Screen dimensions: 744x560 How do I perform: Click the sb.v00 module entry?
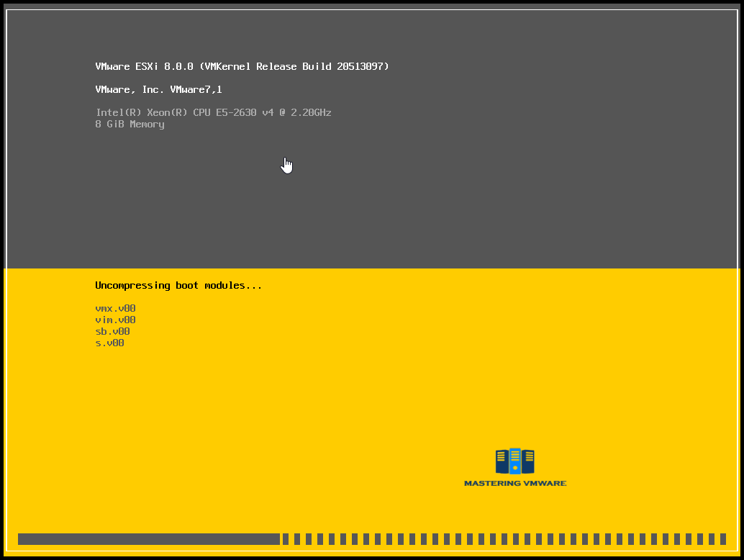112,331
